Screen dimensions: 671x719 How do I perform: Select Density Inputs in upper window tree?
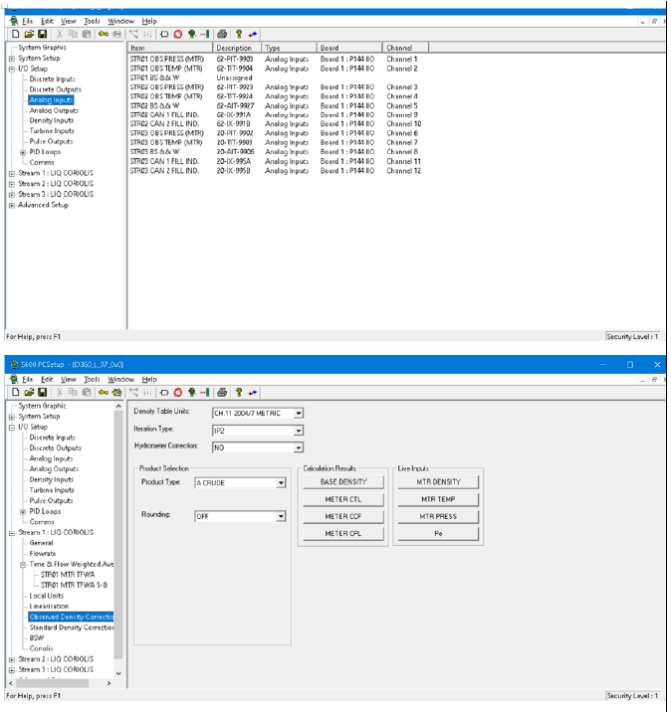pos(51,121)
